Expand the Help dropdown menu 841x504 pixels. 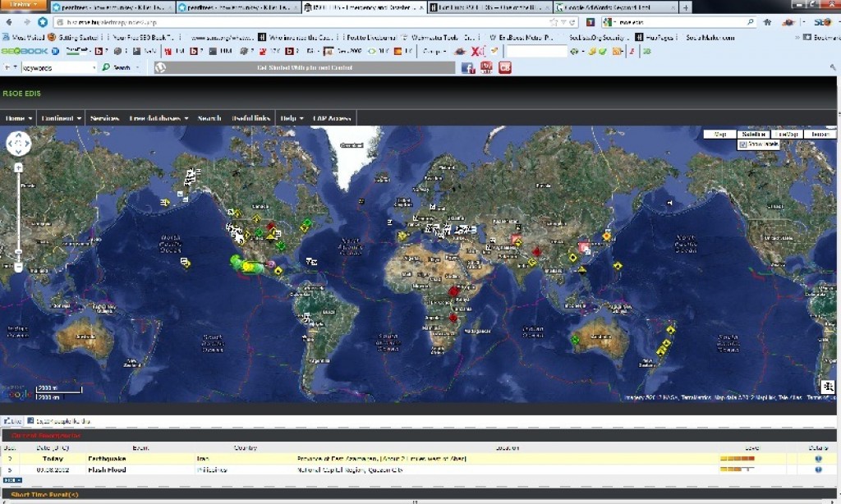click(x=292, y=118)
